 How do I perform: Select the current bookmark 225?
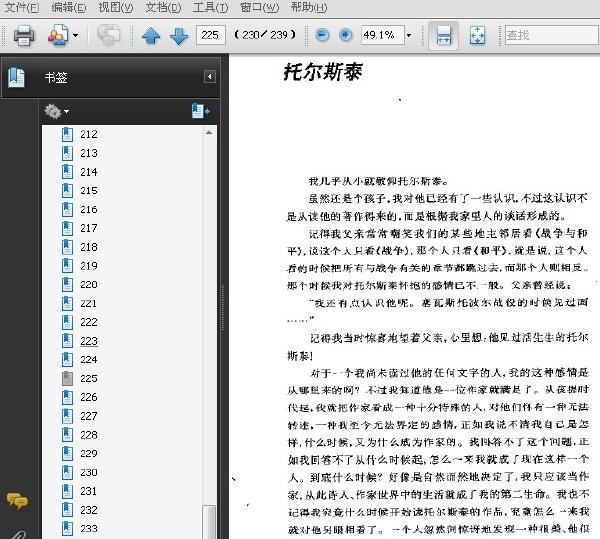coord(89,378)
